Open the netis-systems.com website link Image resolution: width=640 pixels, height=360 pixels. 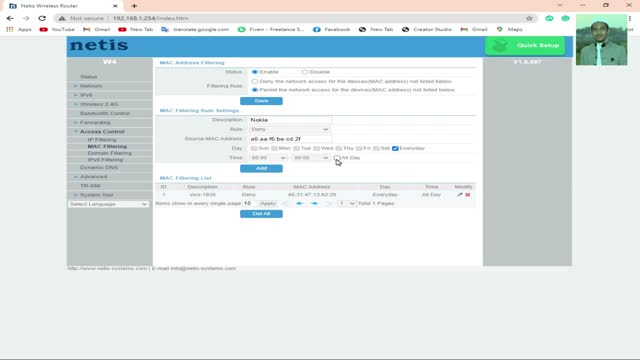coord(107,269)
